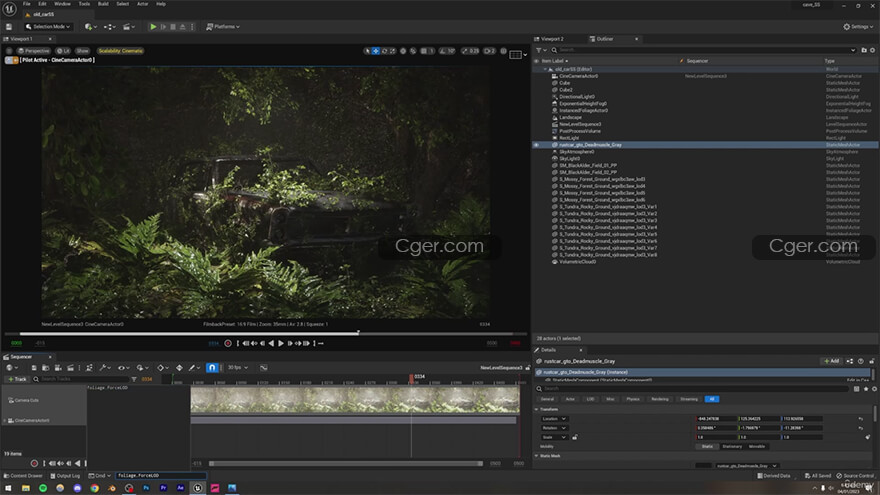The height and width of the screenshot is (495, 880).
Task: Collapse the old_carSS (Editor) world tree
Action: pyautogui.click(x=545, y=69)
